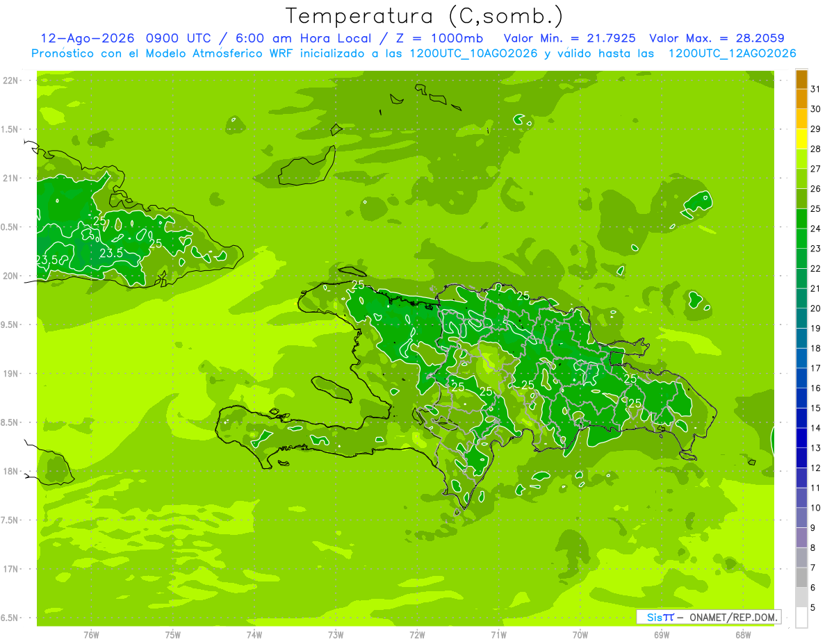Screen dimensions: 834x644
Task: Click the "70W" longitude axis label
Action: tap(580, 635)
